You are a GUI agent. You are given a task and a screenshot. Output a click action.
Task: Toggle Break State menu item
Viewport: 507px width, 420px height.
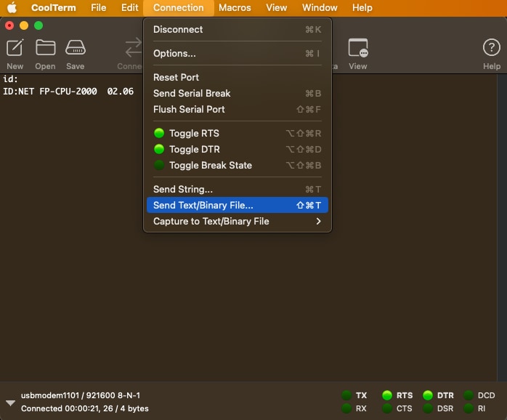(x=210, y=165)
